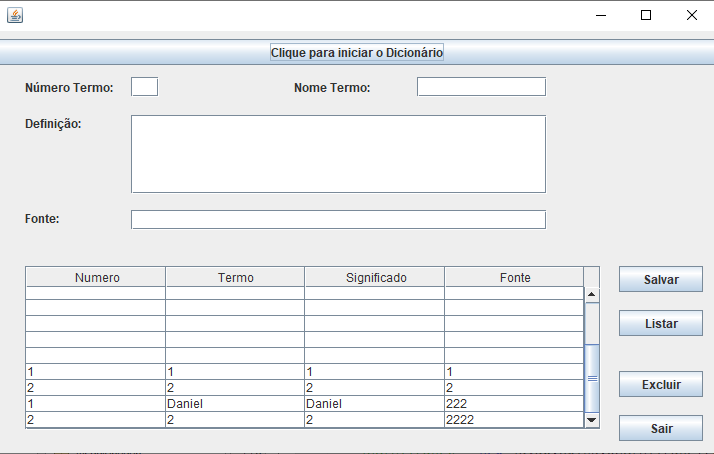714x454 pixels.
Task: Maximize the application window
Action: pos(646,15)
